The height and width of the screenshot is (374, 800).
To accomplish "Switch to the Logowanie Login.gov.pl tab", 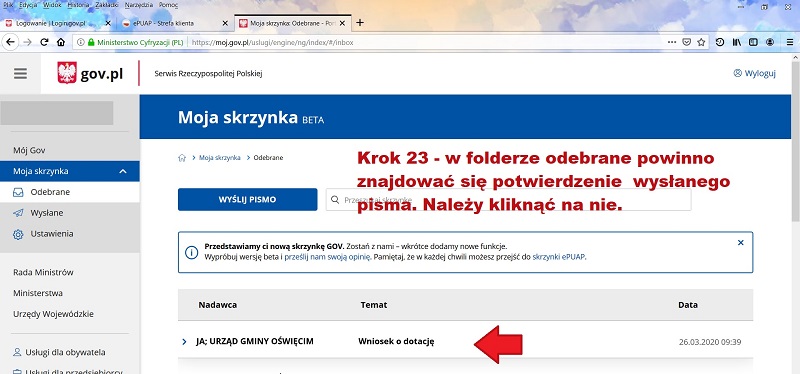I will [51, 23].
